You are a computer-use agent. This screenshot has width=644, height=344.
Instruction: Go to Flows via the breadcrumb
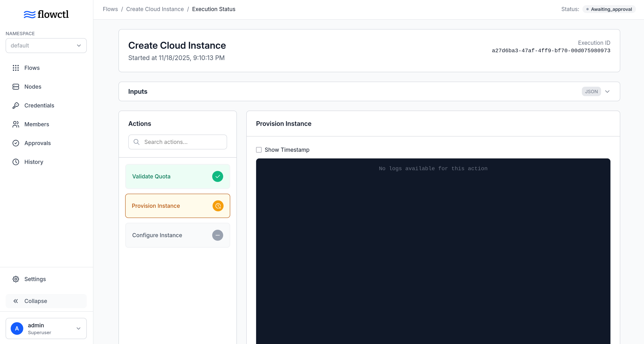(x=110, y=9)
